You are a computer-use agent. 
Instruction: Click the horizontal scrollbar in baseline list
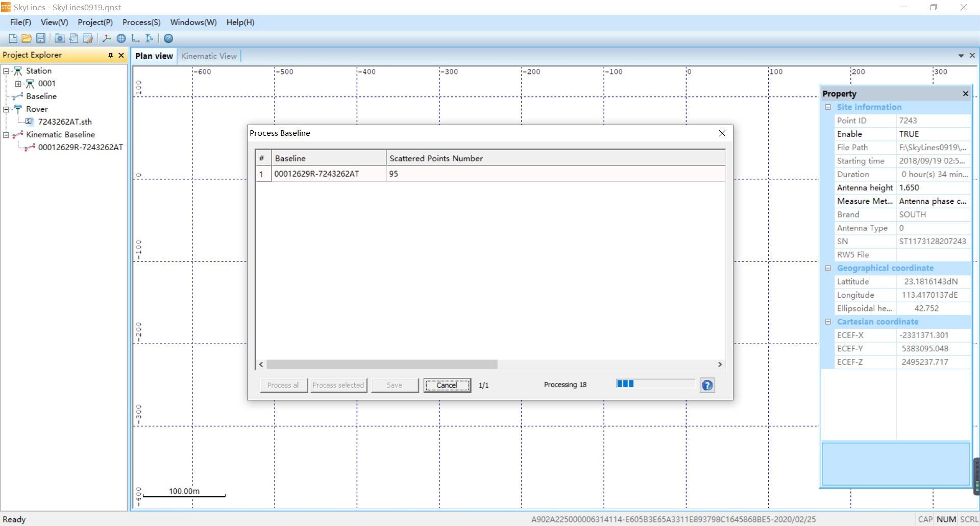click(382, 365)
